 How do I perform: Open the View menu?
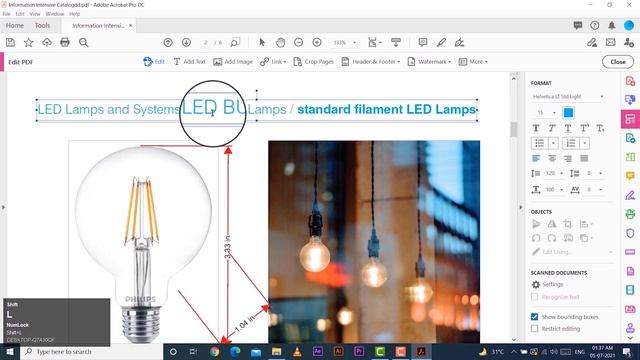[x=35, y=14]
